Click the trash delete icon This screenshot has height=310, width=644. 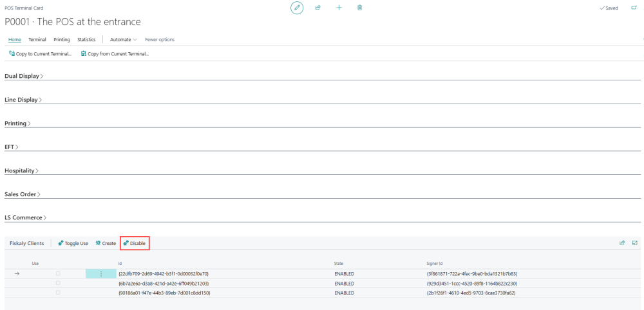[359, 8]
